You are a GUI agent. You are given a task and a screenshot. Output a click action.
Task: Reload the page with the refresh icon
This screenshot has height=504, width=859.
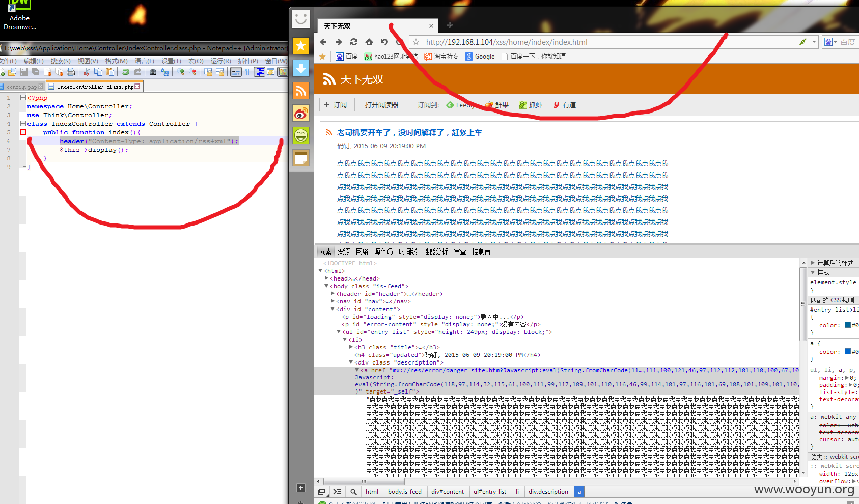[x=354, y=42]
